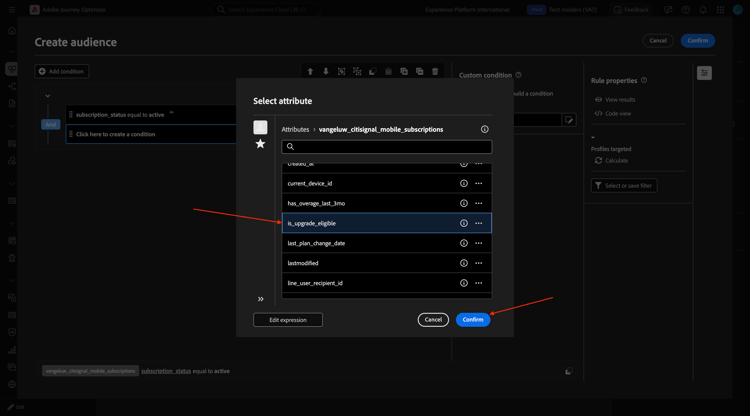Go back to the Attributes breadcrumb level

click(x=295, y=129)
